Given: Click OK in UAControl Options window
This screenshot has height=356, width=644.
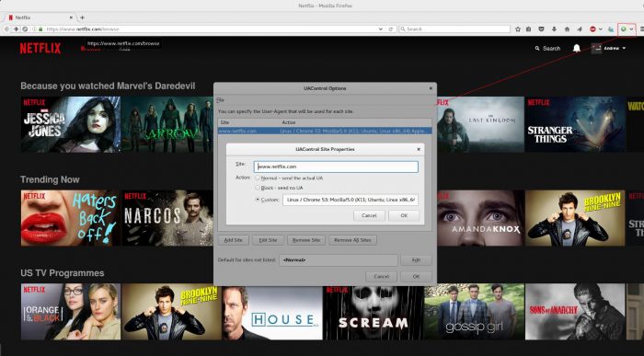Looking at the screenshot, I should [416, 277].
